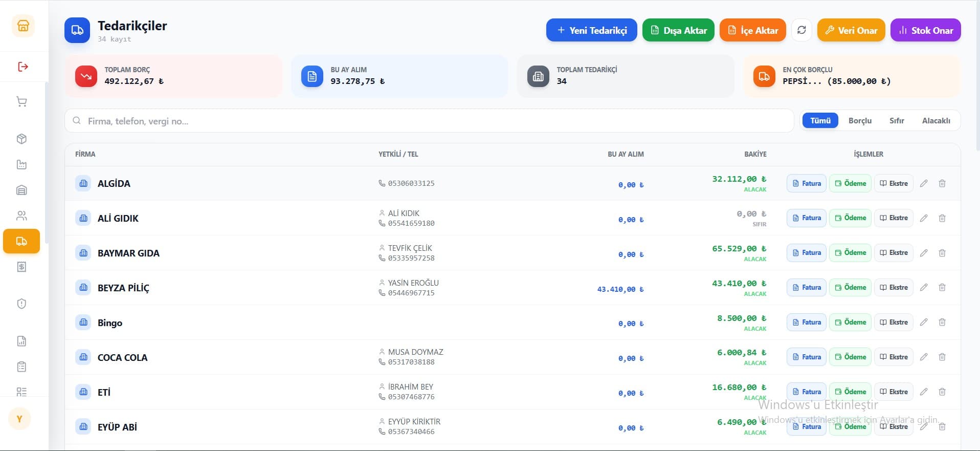Image resolution: width=980 pixels, height=451 pixels.
Task: Click the building icon beside ETİ
Action: pos(83,392)
